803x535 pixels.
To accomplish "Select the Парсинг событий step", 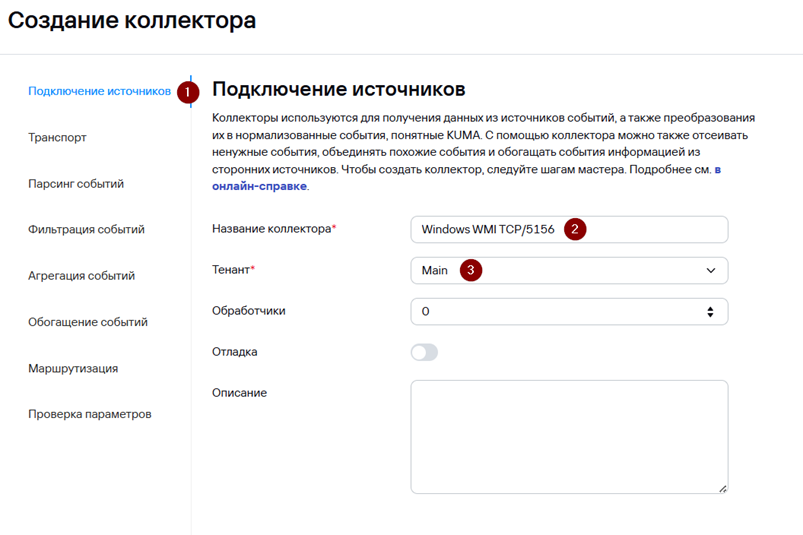I will (76, 184).
